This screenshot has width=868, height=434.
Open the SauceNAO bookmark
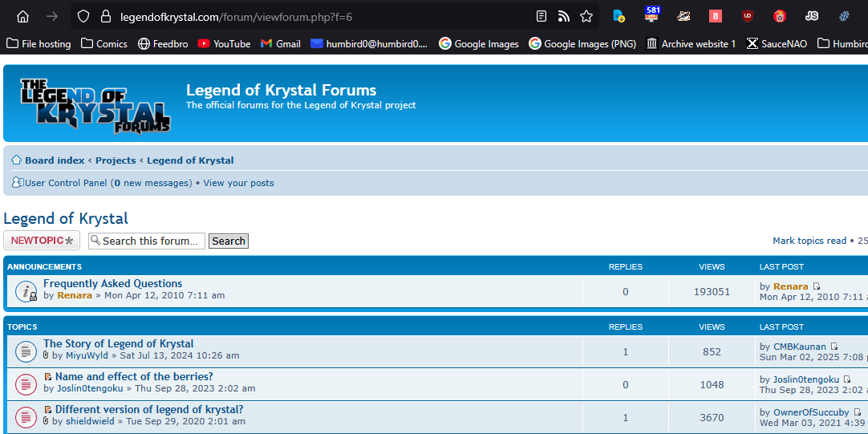(777, 44)
